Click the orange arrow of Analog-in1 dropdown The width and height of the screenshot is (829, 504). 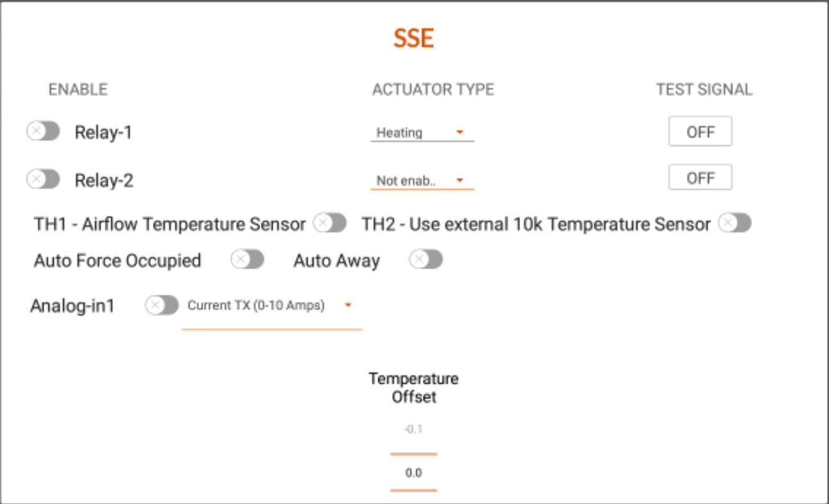(x=348, y=306)
